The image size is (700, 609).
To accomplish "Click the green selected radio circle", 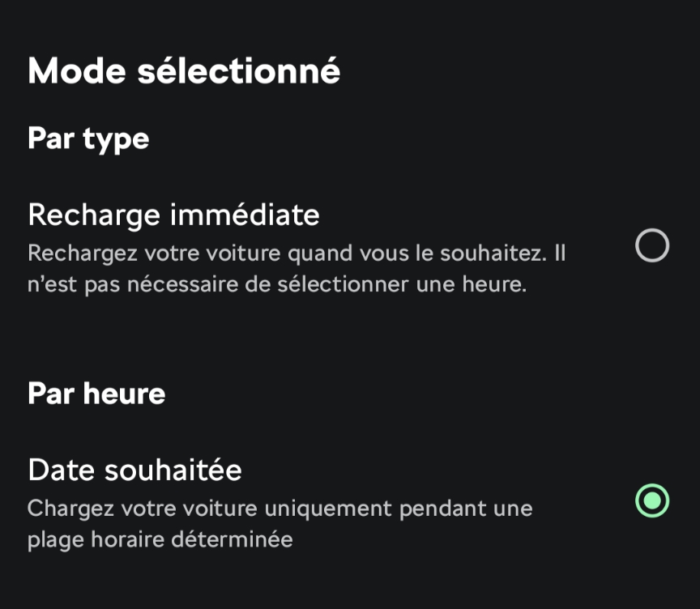I will (652, 500).
